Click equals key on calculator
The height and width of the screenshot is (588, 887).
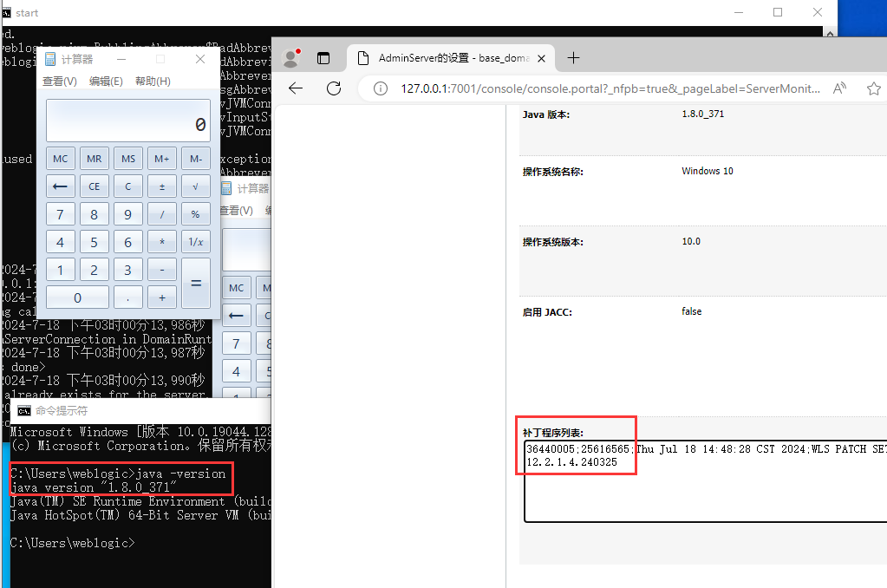196,284
